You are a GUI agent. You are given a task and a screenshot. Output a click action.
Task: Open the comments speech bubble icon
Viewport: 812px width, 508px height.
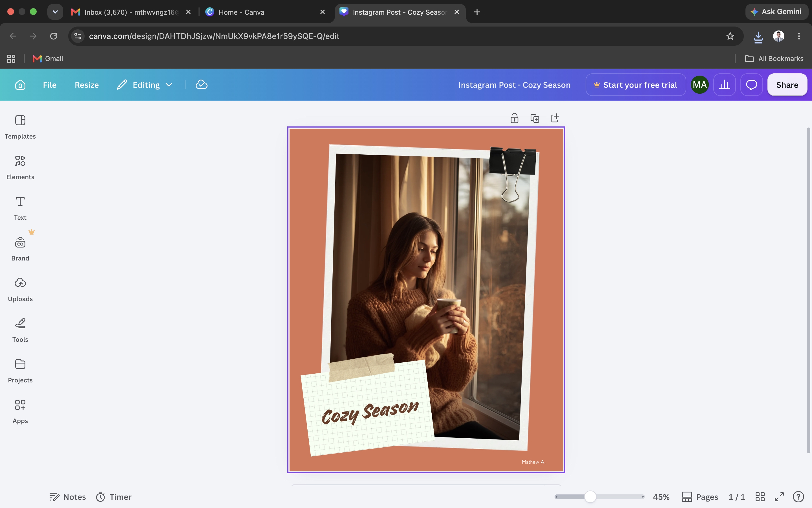coord(751,85)
